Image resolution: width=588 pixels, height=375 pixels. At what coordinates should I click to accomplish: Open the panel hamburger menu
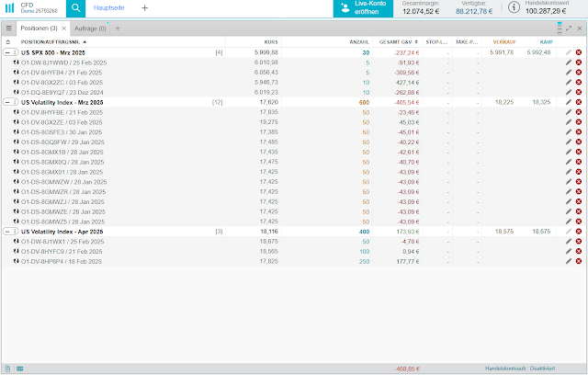click(9, 28)
